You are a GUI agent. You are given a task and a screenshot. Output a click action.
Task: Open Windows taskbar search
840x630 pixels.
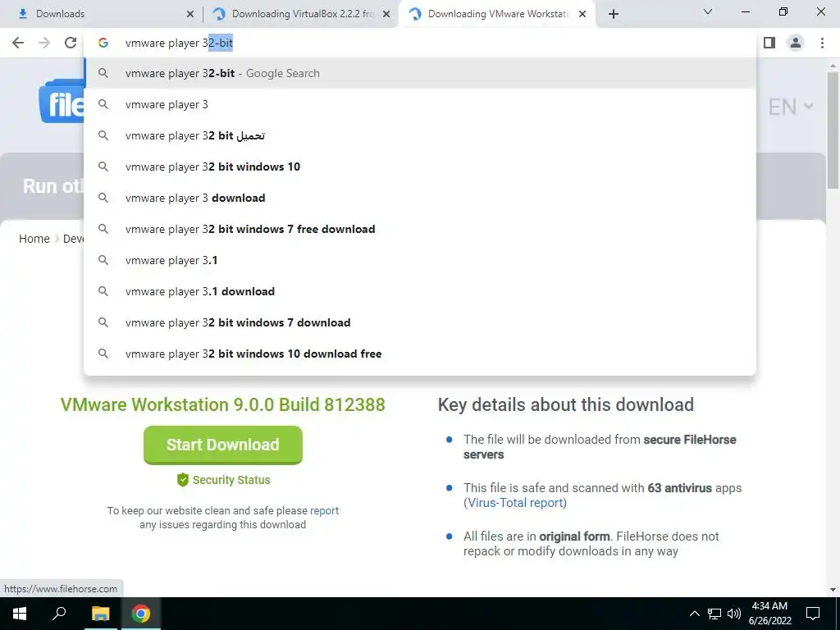59,614
